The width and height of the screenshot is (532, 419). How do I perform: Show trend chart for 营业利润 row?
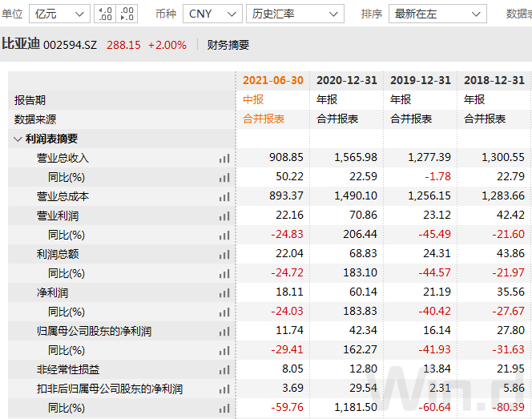224,216
